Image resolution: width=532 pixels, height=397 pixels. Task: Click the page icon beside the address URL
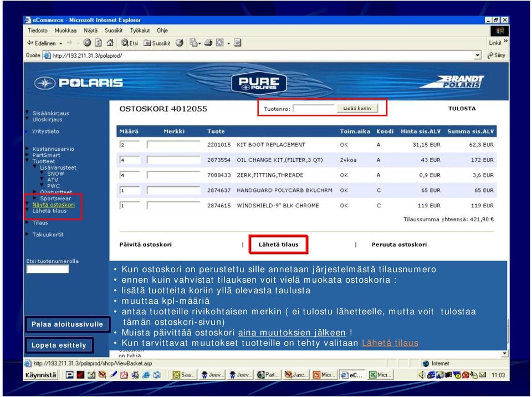point(47,55)
